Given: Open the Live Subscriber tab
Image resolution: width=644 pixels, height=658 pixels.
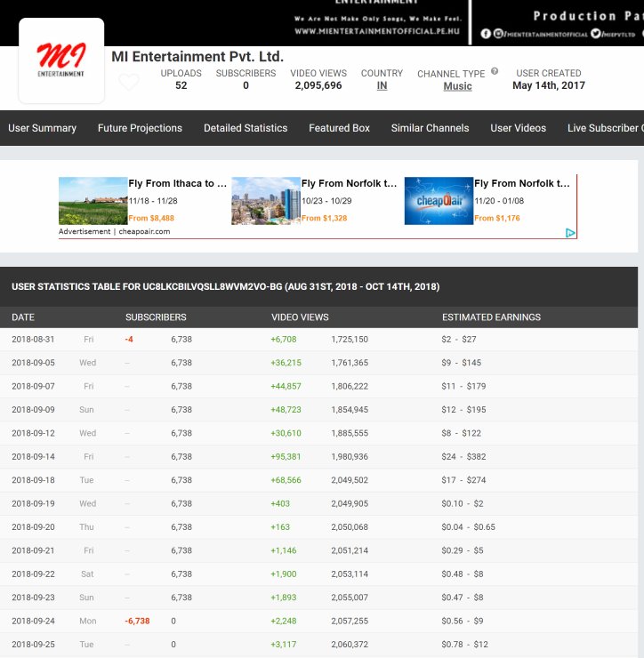Looking at the screenshot, I should 606,128.
